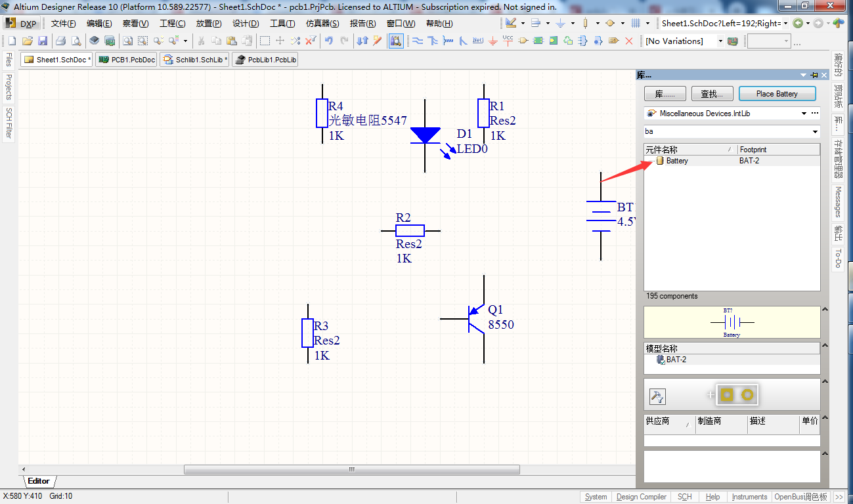Click the horizontal schematic scrollbar

pos(351,469)
